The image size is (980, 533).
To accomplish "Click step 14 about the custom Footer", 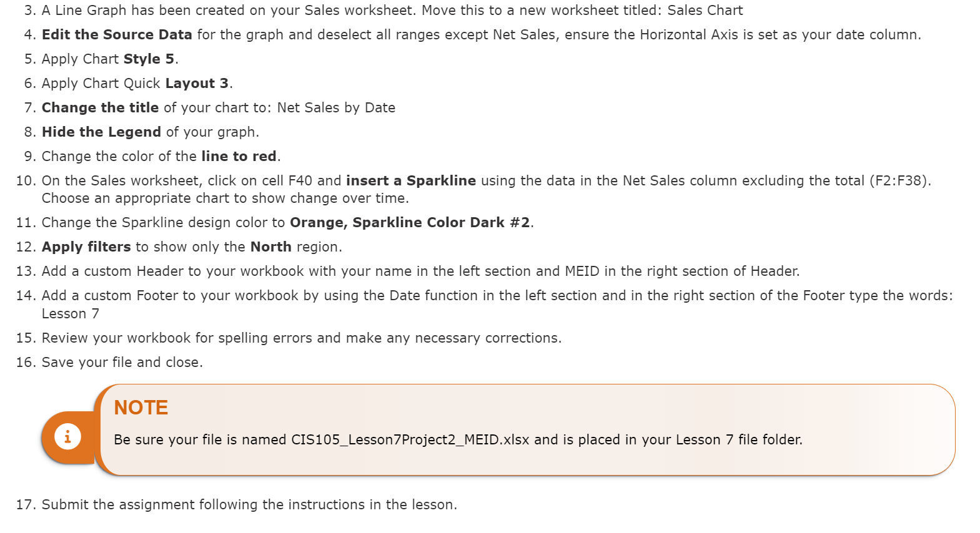I will 485,304.
